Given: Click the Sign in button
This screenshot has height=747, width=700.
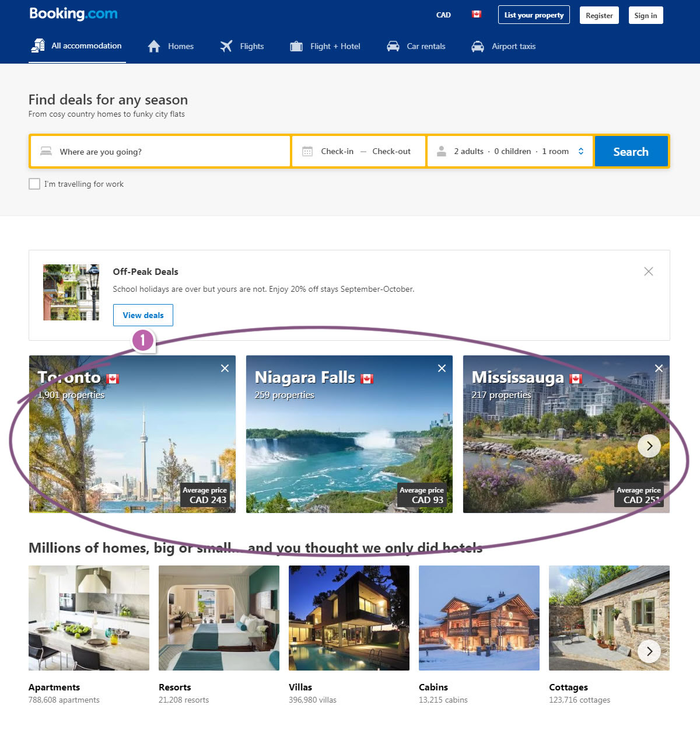Looking at the screenshot, I should 645,15.
